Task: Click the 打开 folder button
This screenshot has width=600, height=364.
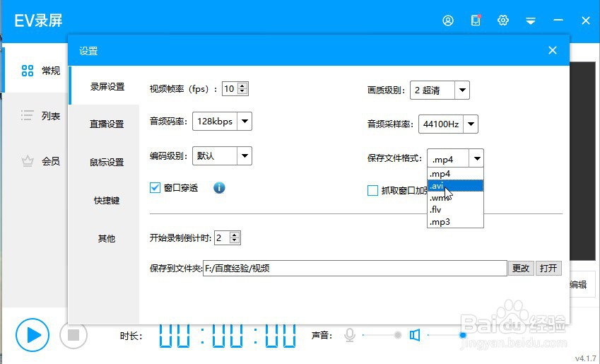Action: [548, 268]
